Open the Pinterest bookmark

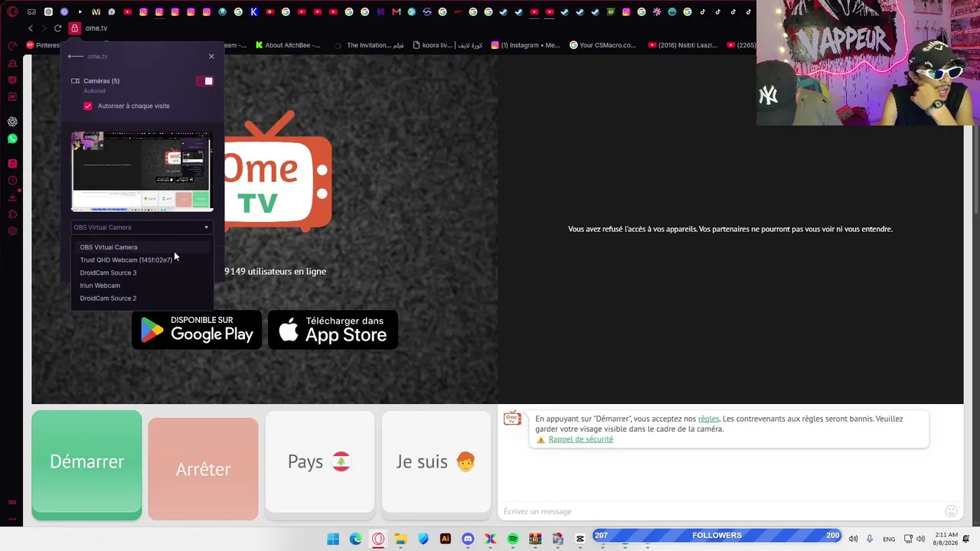(x=43, y=45)
